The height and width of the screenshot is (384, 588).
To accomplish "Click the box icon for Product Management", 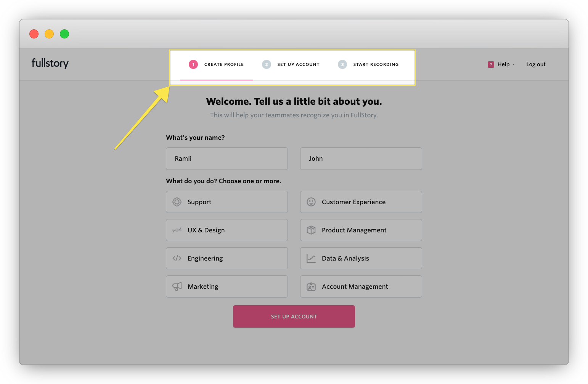I will (311, 230).
